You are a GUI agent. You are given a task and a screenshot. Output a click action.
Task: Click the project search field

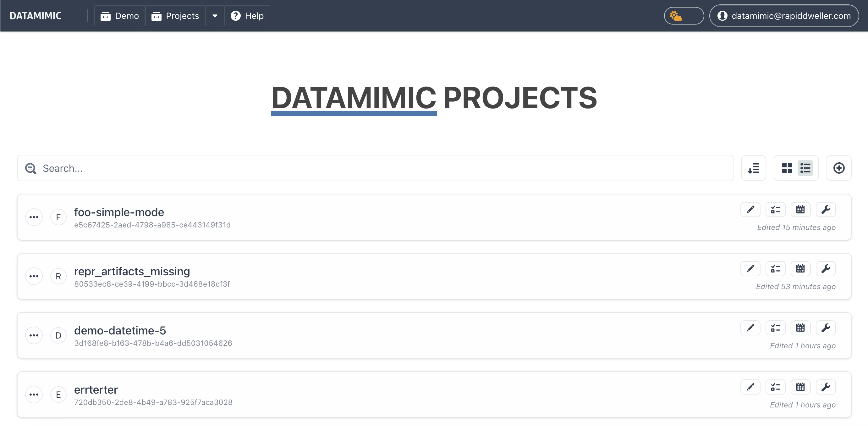coord(375,168)
